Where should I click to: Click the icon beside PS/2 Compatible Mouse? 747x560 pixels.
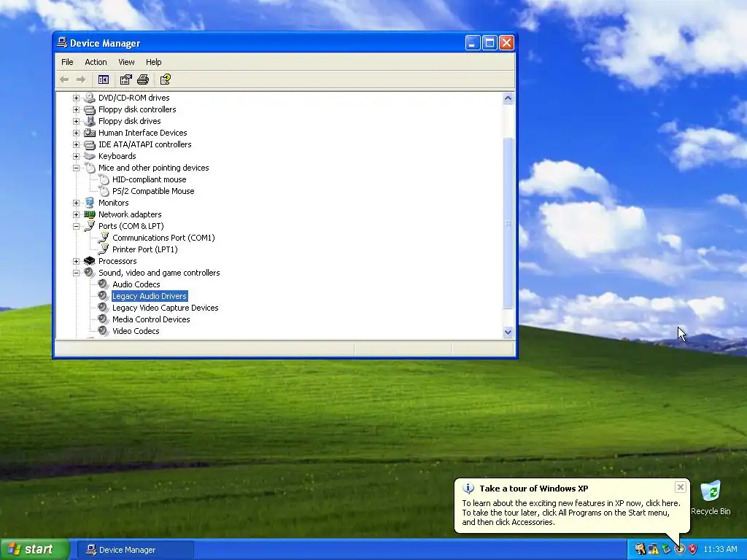pyautogui.click(x=104, y=191)
